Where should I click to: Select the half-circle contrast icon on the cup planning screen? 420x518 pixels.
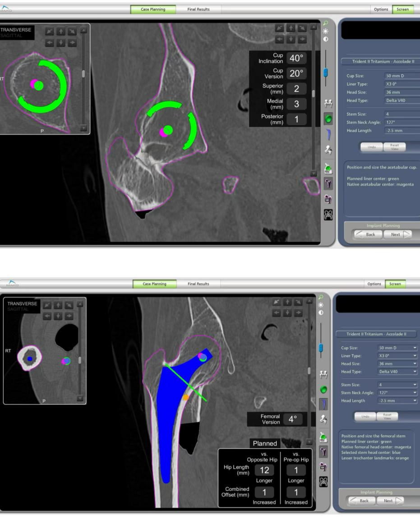(x=326, y=39)
